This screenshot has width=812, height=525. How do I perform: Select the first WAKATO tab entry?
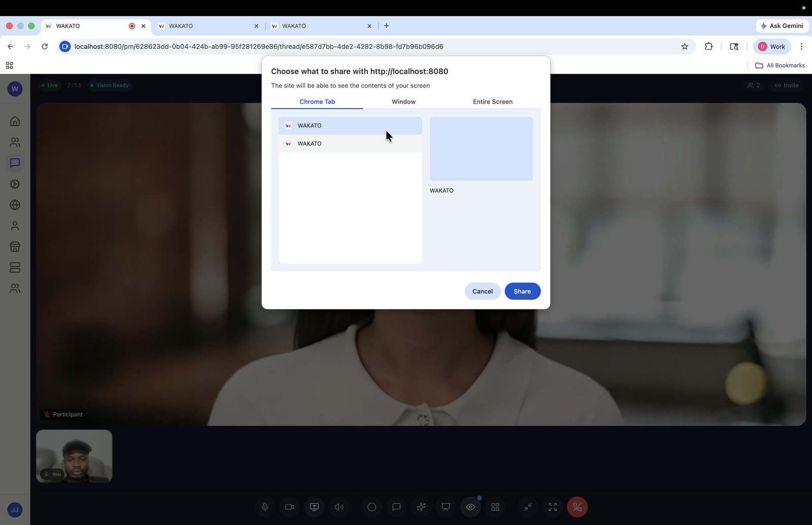point(350,126)
